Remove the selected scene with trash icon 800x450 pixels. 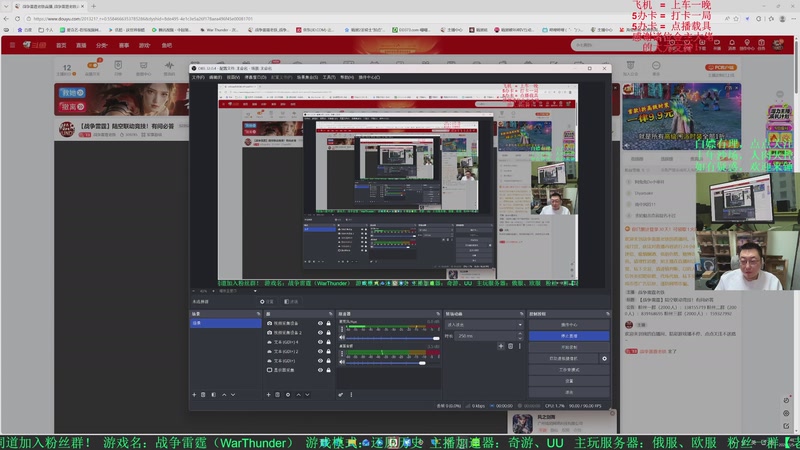[203, 394]
